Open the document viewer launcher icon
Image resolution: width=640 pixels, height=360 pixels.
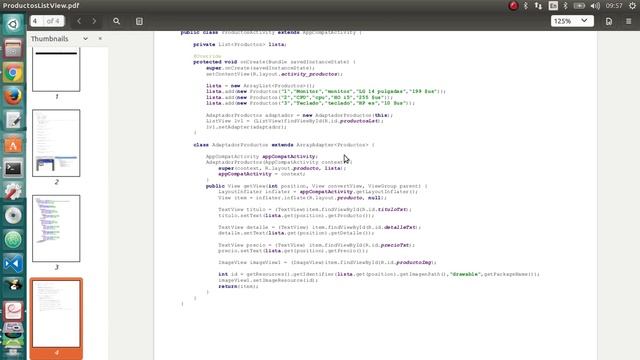pos(13,311)
